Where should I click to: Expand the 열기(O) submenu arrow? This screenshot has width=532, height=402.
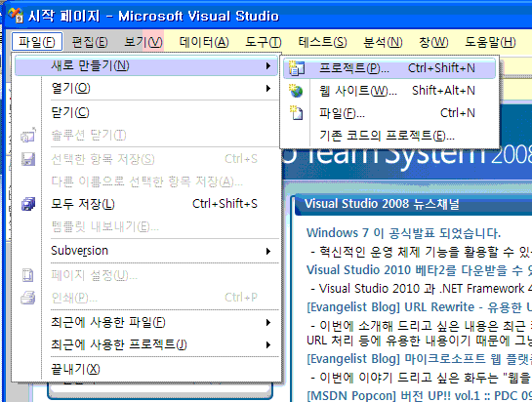[x=268, y=89]
